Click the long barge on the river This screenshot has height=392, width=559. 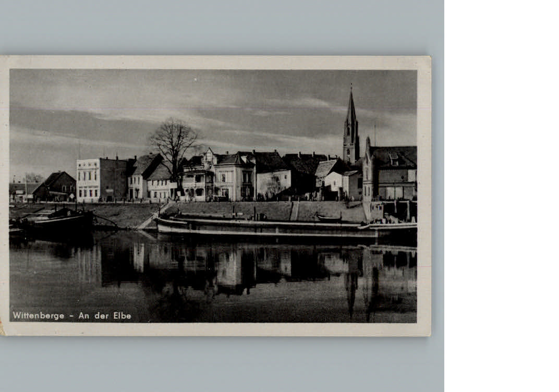[x=261, y=226]
